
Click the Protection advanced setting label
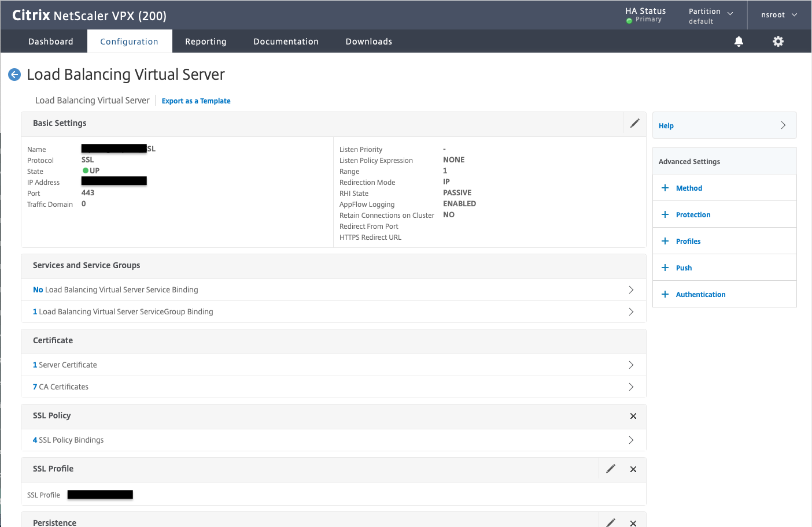pos(693,214)
